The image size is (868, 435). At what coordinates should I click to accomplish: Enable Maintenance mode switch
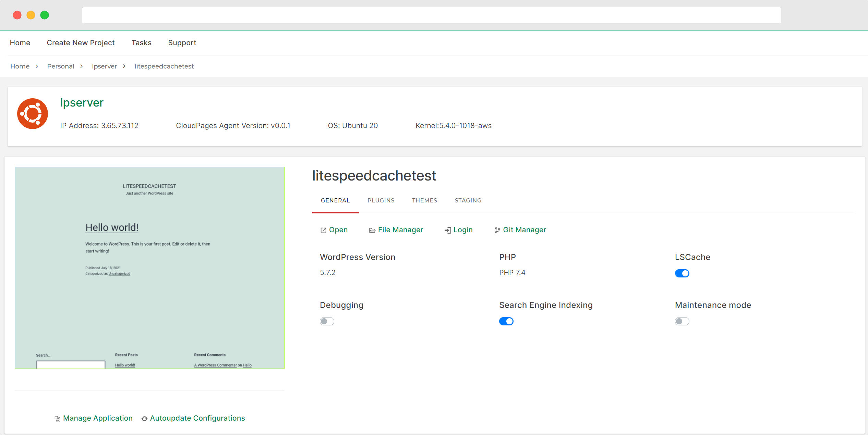pyautogui.click(x=682, y=321)
